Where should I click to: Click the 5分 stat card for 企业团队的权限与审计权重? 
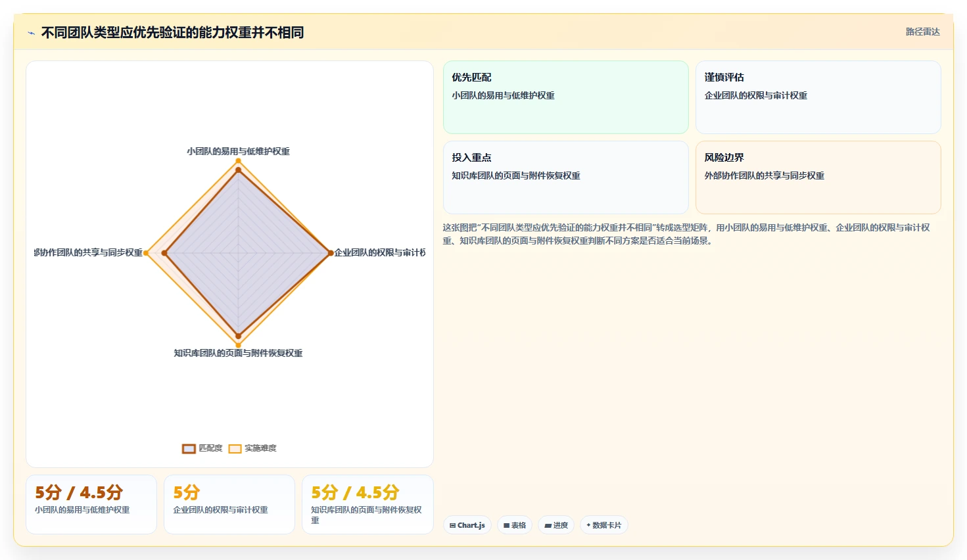229,504
